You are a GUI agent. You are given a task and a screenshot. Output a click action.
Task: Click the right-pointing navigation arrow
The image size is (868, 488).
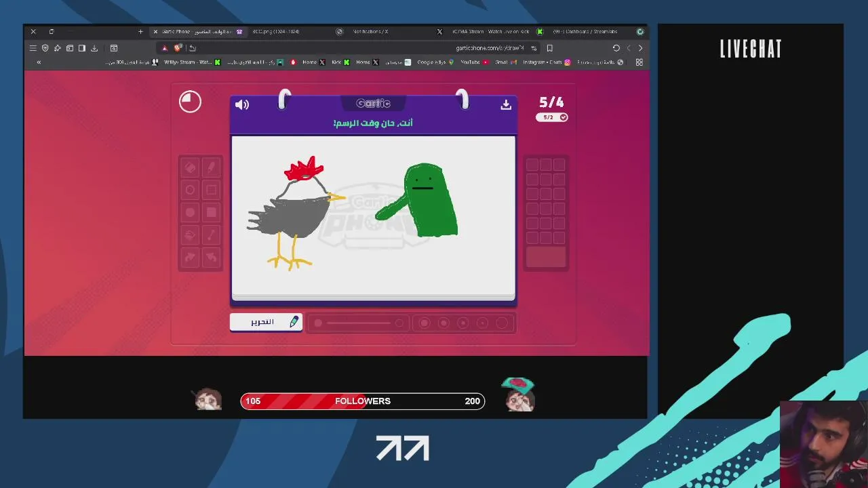coord(640,48)
